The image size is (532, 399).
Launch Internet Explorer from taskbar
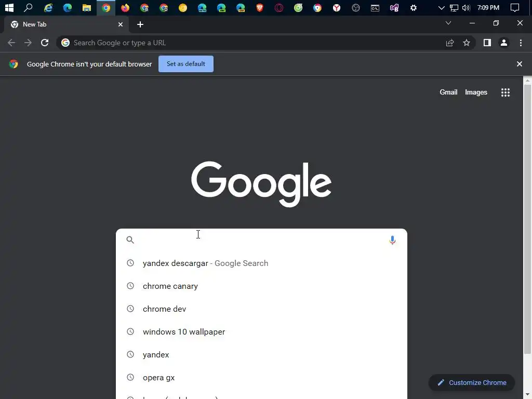pyautogui.click(x=48, y=7)
